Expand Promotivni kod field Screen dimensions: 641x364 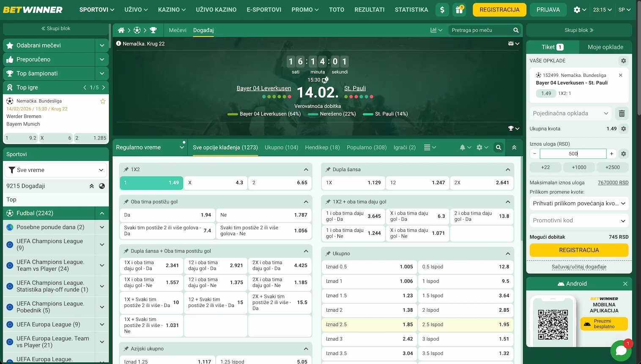coord(579,220)
